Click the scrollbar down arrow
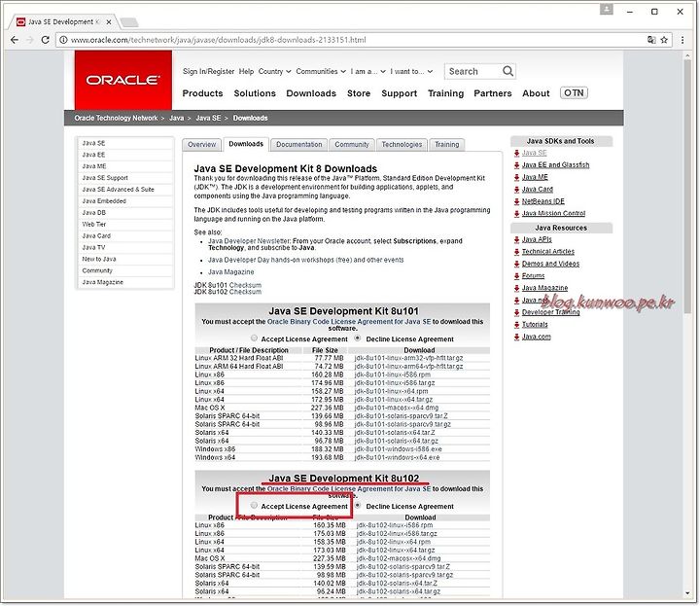 687,593
